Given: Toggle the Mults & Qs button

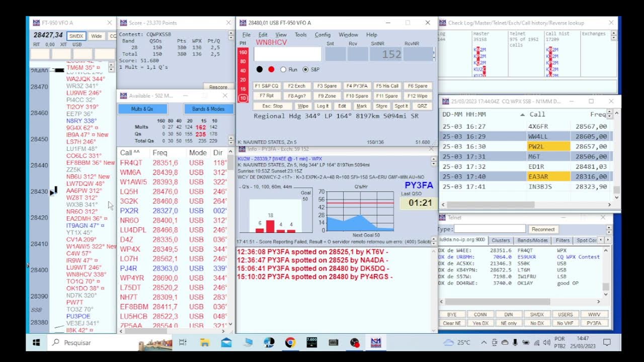Looking at the screenshot, I should pos(142,109).
